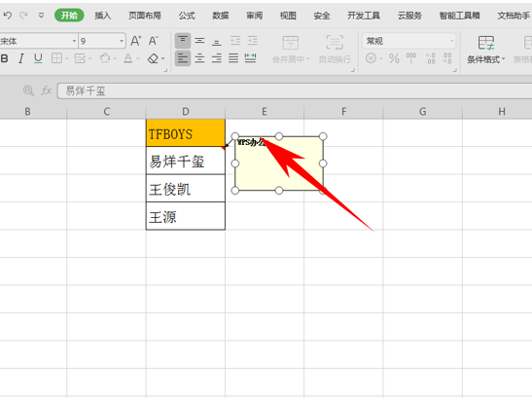Image resolution: width=532 pixels, height=398 pixels.
Task: Decrease font size with A- icon
Action: click(x=154, y=41)
